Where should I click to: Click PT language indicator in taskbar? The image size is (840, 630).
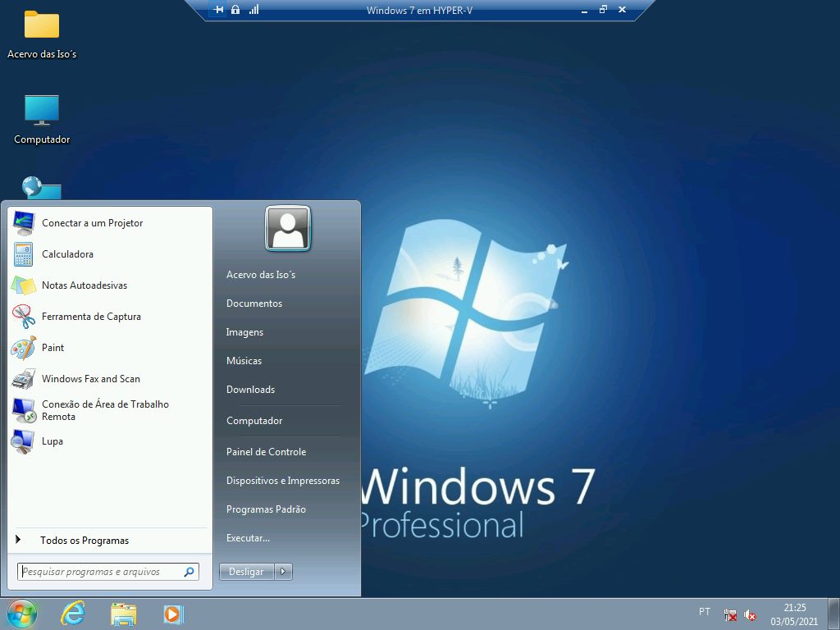coord(705,612)
